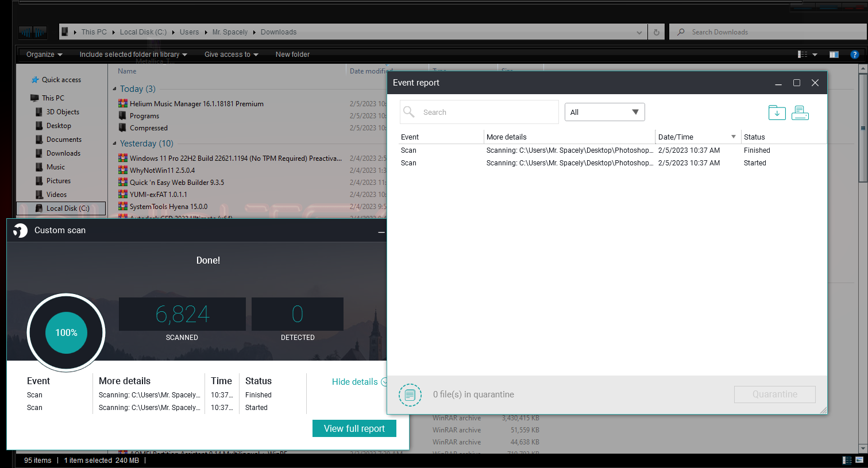Click the details view icon in status bar
This screenshot has width=868, height=468.
pyautogui.click(x=847, y=460)
